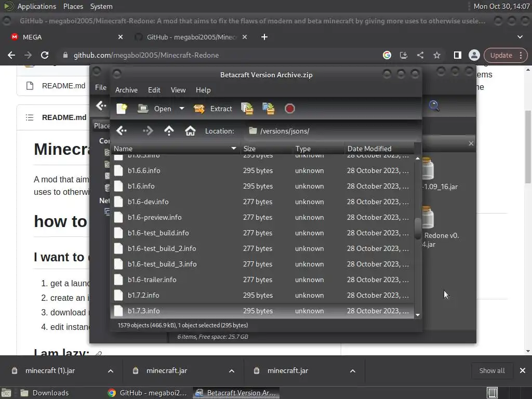Viewport: 532px width, 399px height.
Task: Open the Archive menu
Action: point(126,90)
